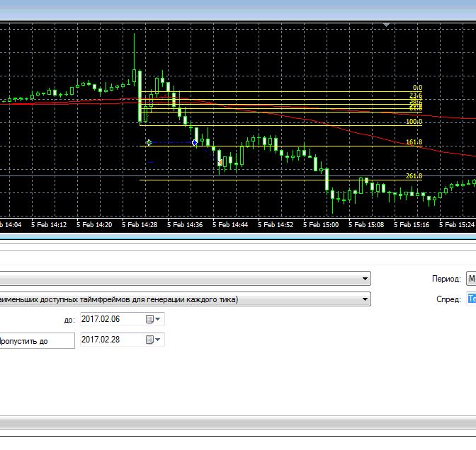Click the tester progress bar
476x450 pixels.
tap(238, 422)
